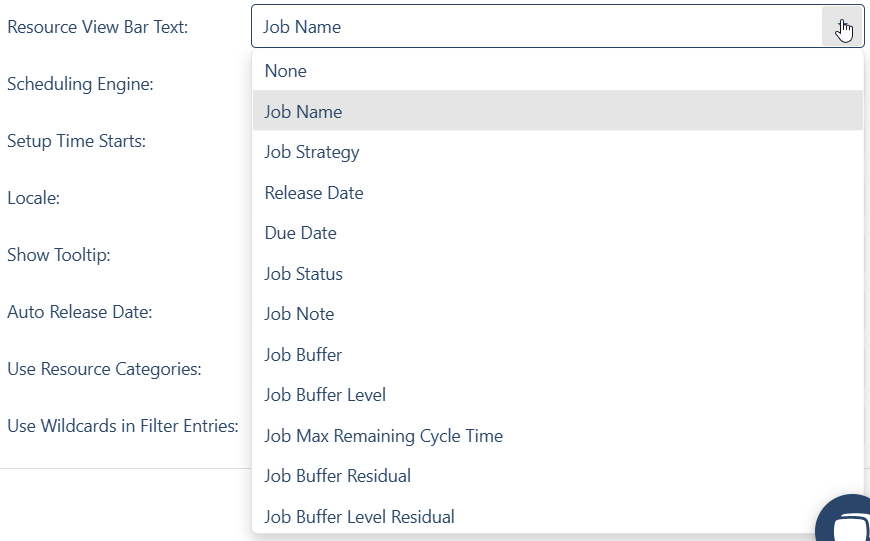The width and height of the screenshot is (870, 541).
Task: Choose Job Buffer Level Residual option
Action: [557, 517]
